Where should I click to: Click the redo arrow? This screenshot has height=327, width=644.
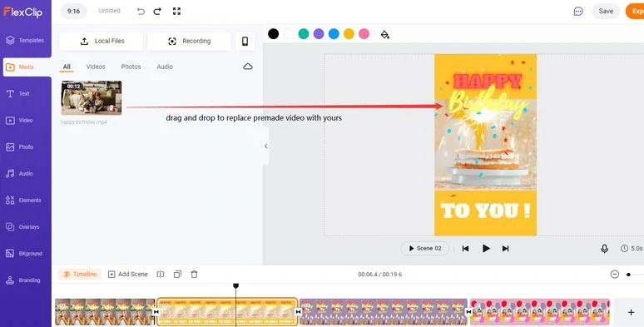[x=157, y=12]
